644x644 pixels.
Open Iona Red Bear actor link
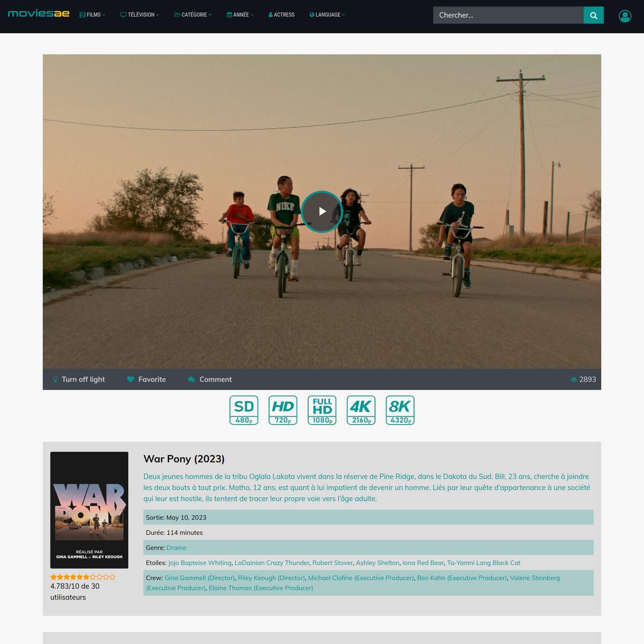coord(423,563)
